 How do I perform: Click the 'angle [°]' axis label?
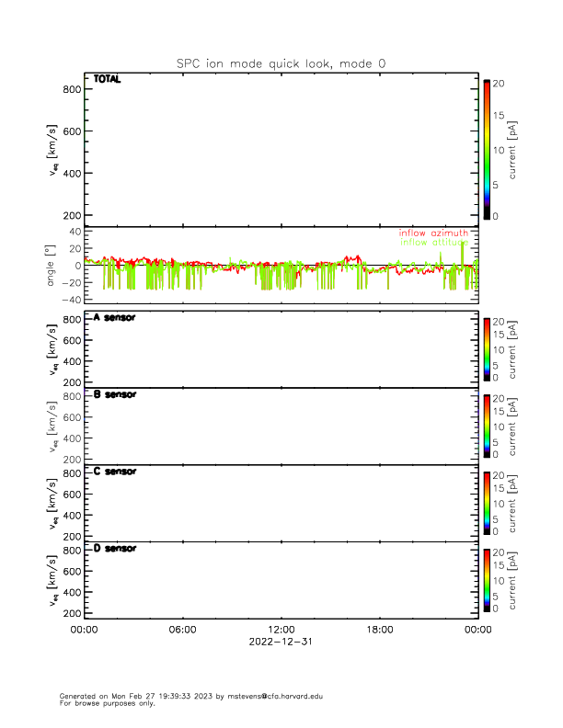[x=52, y=265]
